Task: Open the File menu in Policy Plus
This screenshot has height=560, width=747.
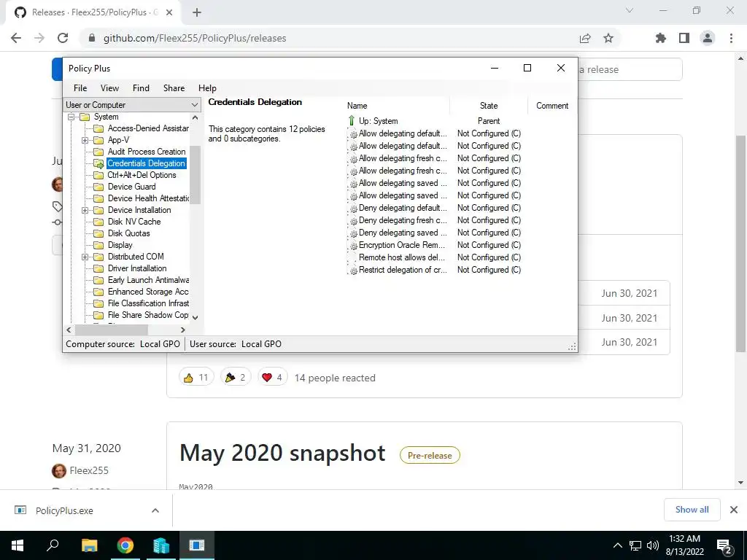Action: 80,88
